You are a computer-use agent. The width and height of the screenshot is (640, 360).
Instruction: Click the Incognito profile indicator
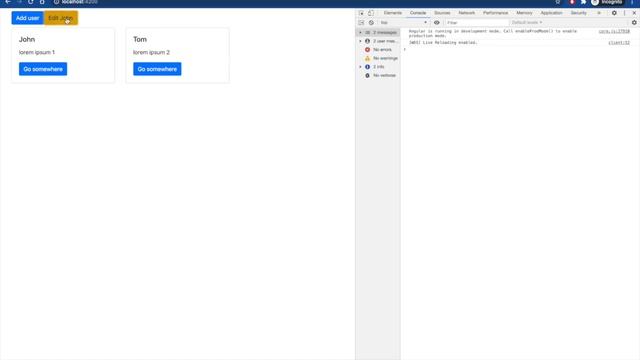point(607,2)
